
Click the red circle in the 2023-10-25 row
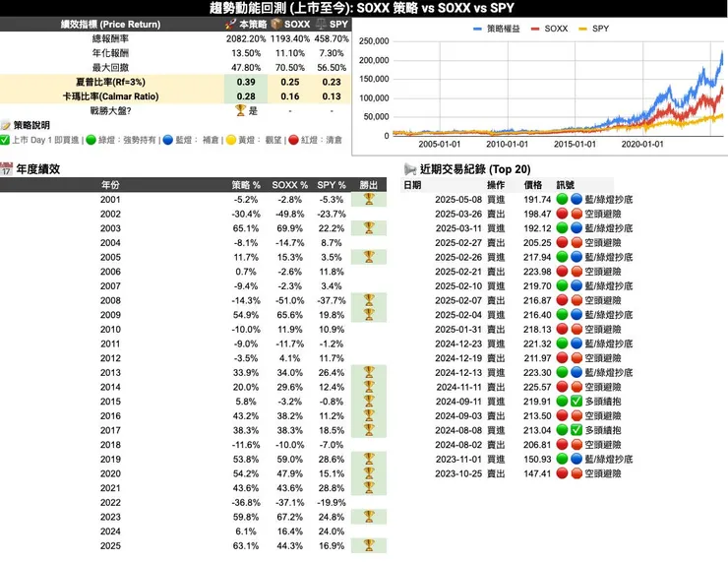[x=563, y=473]
